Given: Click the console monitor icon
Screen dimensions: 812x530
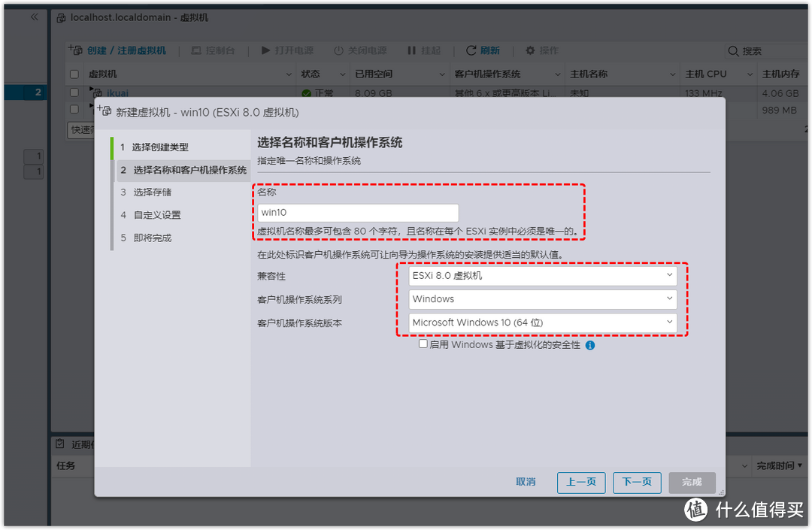Looking at the screenshot, I should click(196, 50).
